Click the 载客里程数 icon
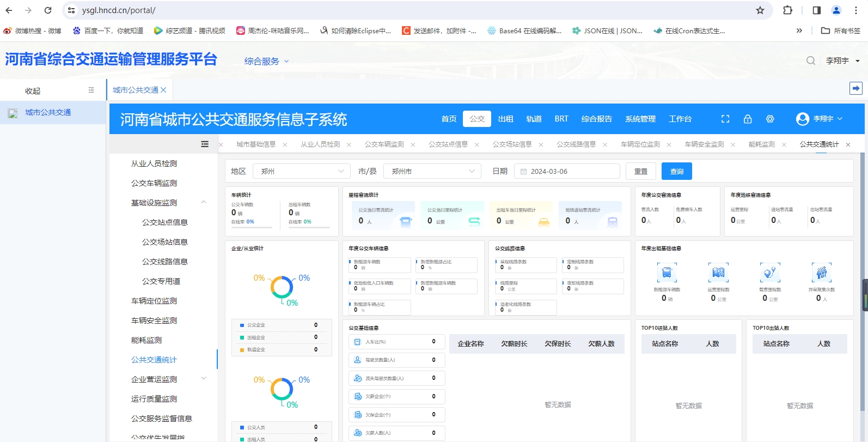This screenshot has width=868, height=442. (770, 272)
